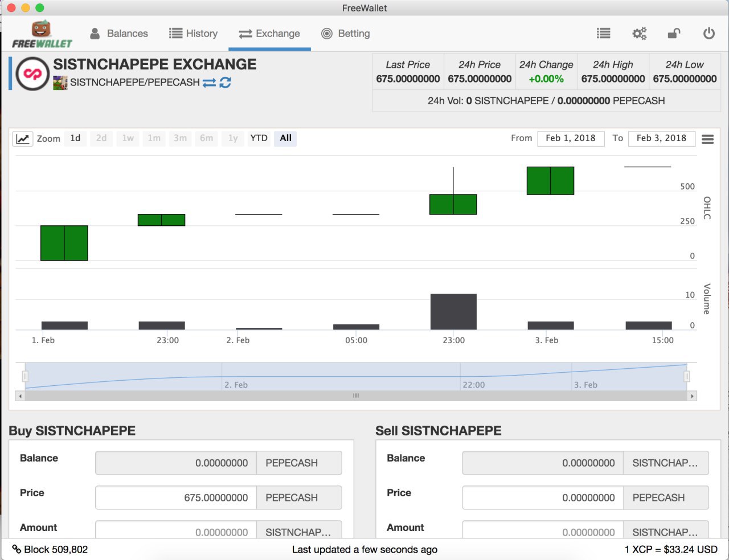729x560 pixels.
Task: Set chart zoom to 3m
Action: [x=181, y=138]
